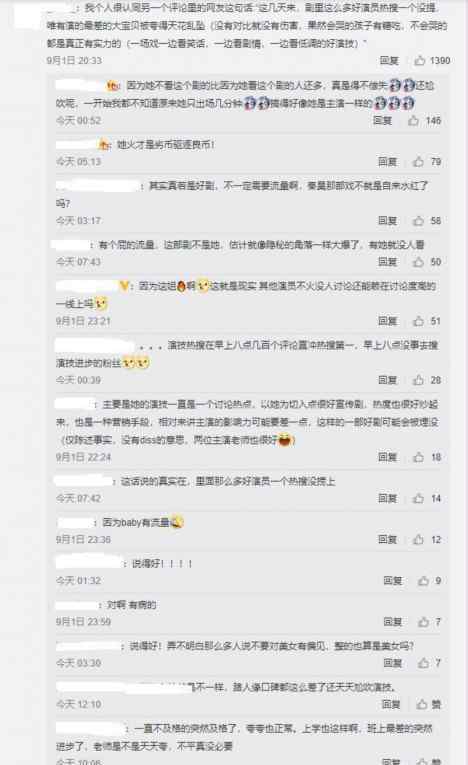Like the comment with 28 likes
The height and width of the screenshot is (765, 468).
[418, 380]
